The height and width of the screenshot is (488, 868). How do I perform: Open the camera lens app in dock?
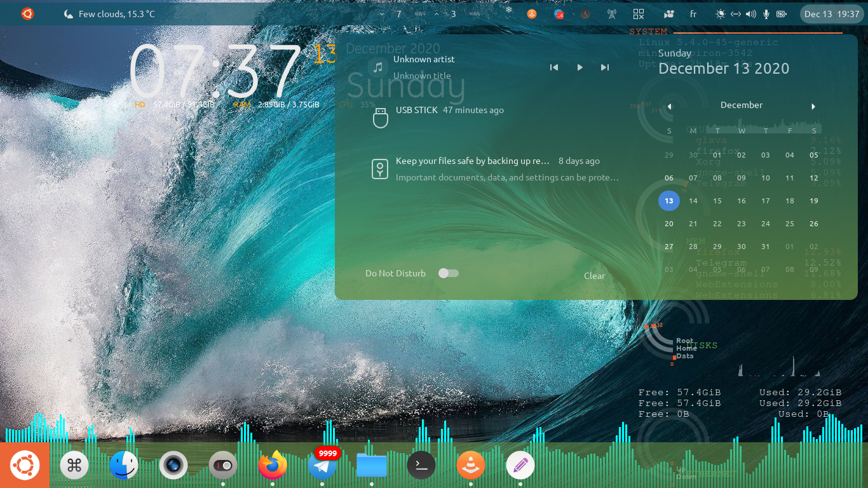pyautogui.click(x=173, y=466)
